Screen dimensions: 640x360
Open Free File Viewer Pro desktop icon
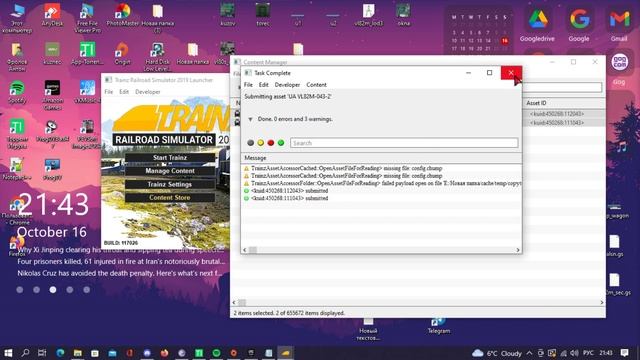[x=87, y=18]
